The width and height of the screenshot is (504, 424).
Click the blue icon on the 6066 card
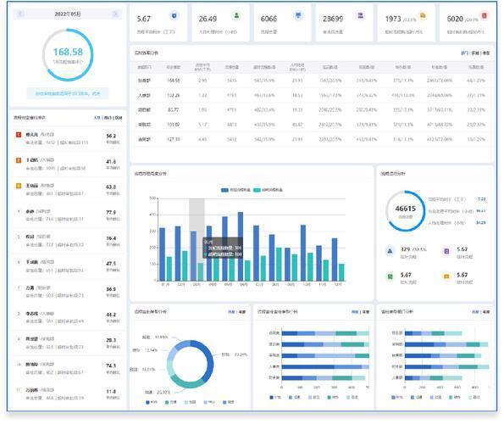tap(299, 15)
